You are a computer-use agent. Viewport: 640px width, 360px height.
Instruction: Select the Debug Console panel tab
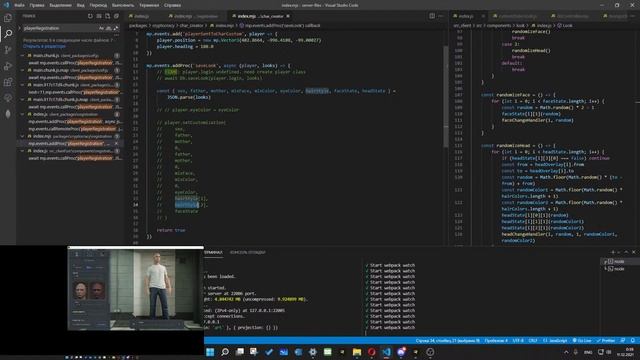pos(248,252)
